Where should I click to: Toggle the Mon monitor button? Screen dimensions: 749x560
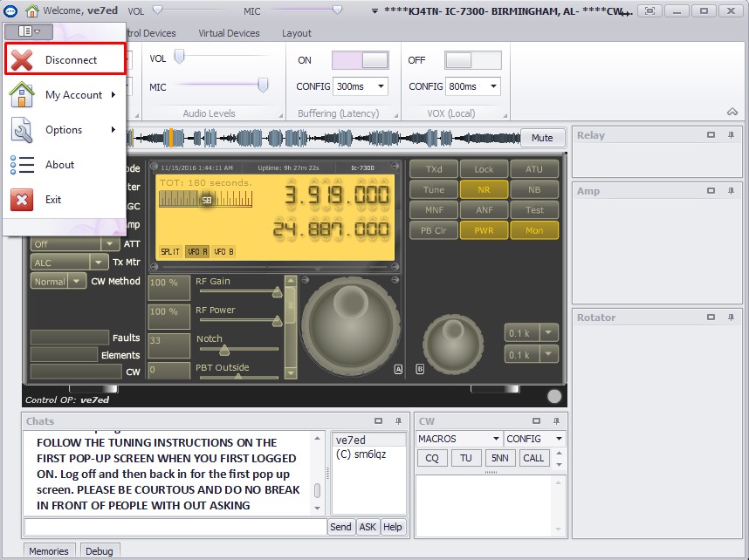pos(534,230)
